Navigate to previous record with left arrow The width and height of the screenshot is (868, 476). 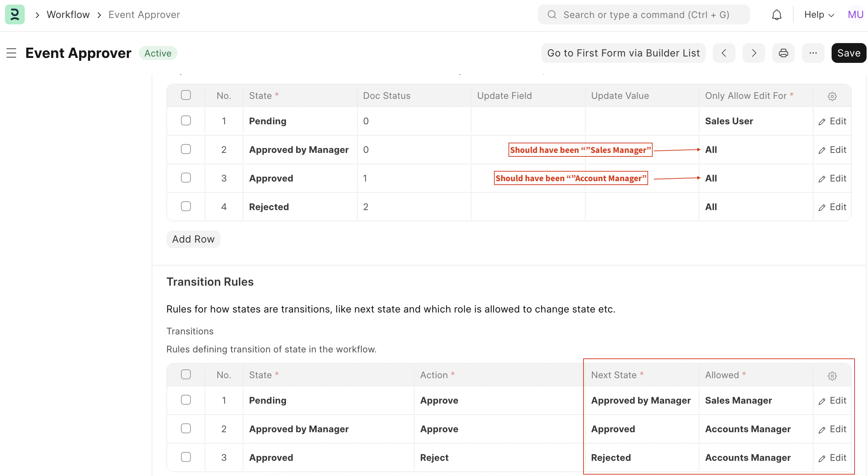pos(724,53)
